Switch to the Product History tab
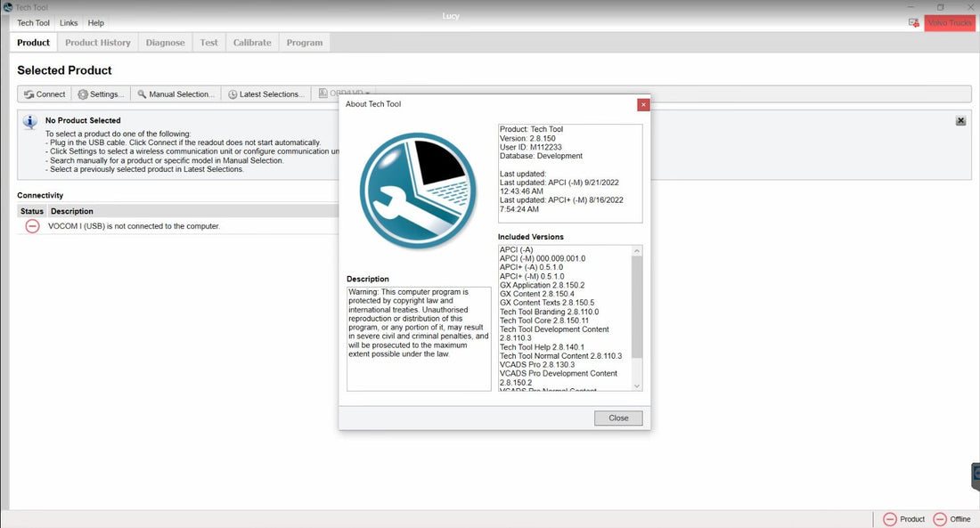 [x=98, y=43]
